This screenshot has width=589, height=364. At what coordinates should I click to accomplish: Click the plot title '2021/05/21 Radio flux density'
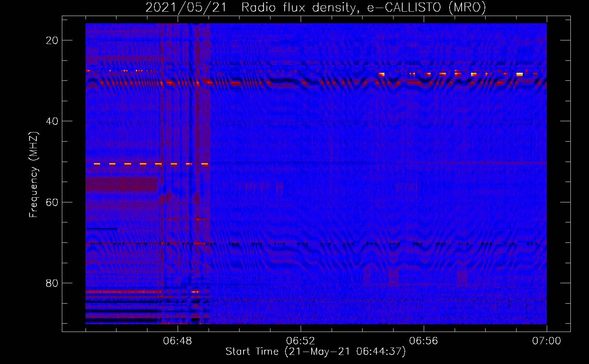point(316,7)
